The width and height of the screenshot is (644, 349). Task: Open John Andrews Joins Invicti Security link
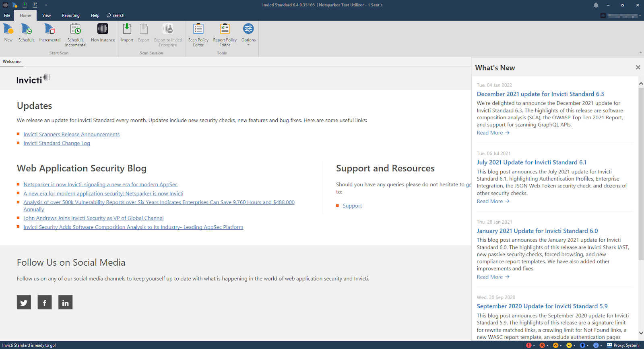click(93, 218)
